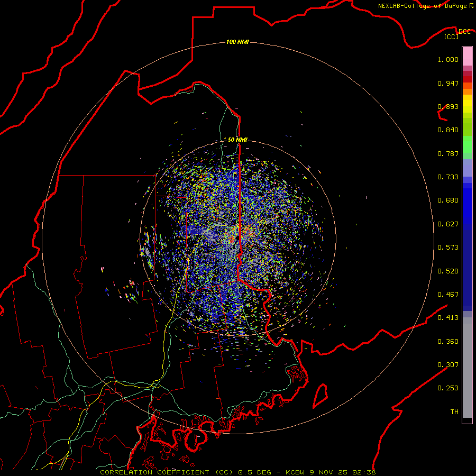This screenshot has width=476, height=476.
Task: Click the 1.000 legend value
Action: (x=448, y=59)
